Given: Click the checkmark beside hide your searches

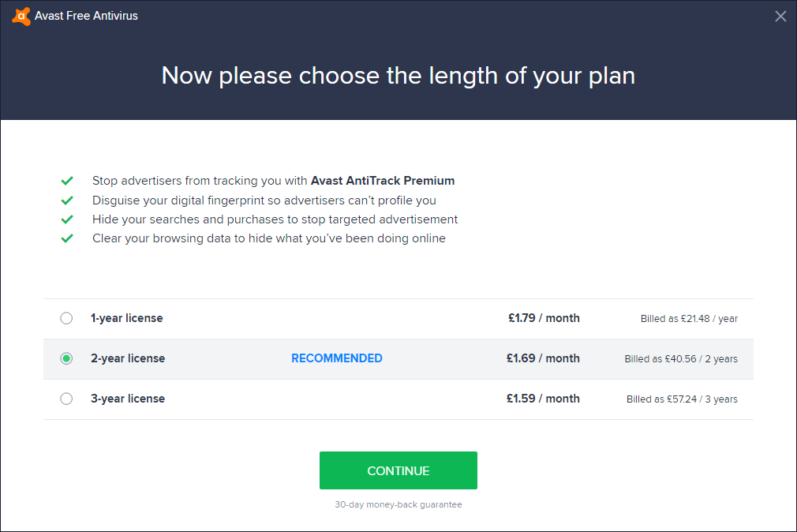Looking at the screenshot, I should [x=67, y=219].
